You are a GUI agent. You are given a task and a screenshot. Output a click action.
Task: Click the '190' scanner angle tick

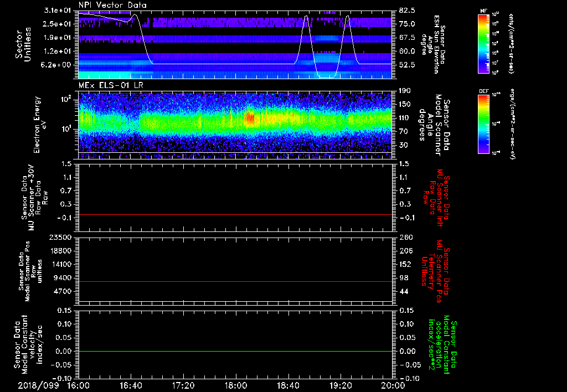click(x=405, y=91)
